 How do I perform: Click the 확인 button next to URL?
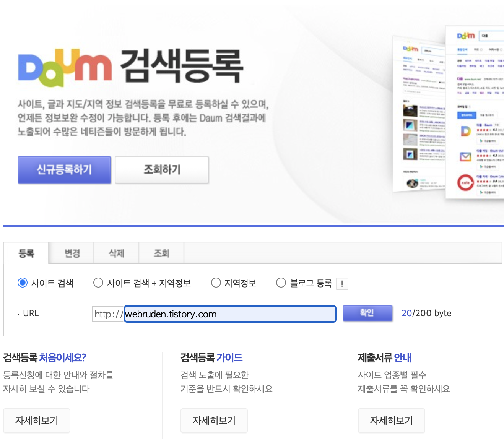(367, 313)
